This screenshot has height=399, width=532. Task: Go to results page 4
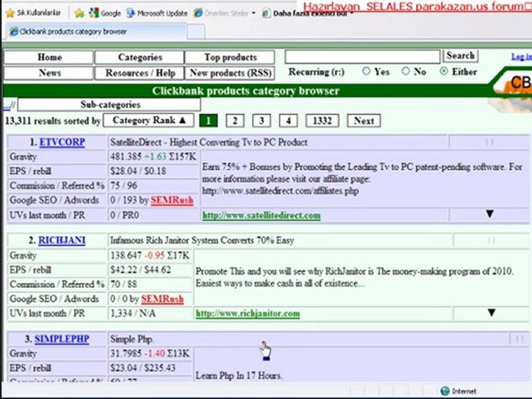[x=288, y=121]
